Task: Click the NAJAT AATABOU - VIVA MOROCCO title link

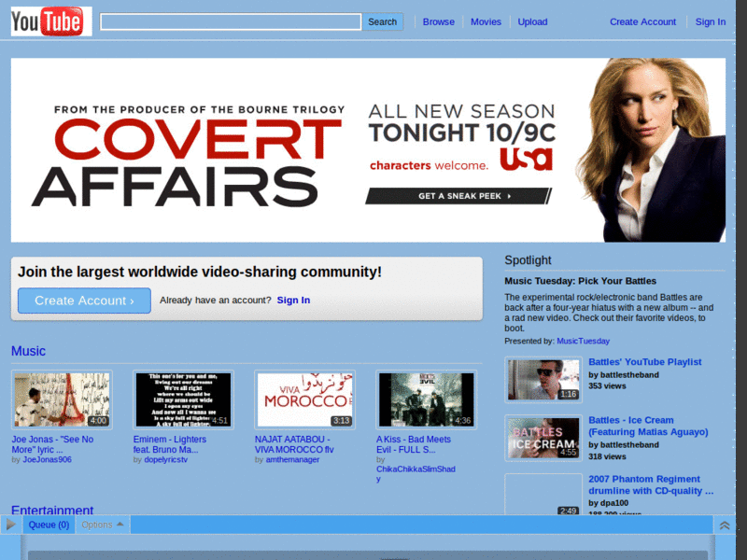Action: click(x=294, y=444)
